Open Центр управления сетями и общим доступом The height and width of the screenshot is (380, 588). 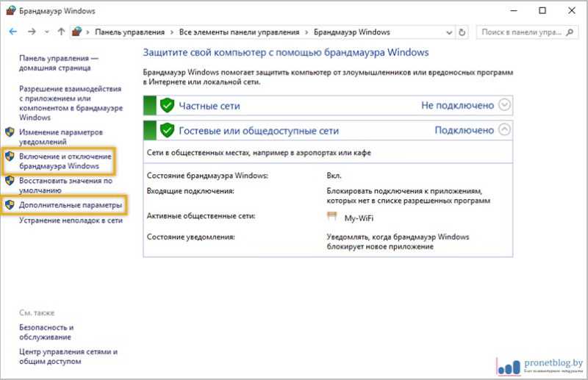click(68, 356)
